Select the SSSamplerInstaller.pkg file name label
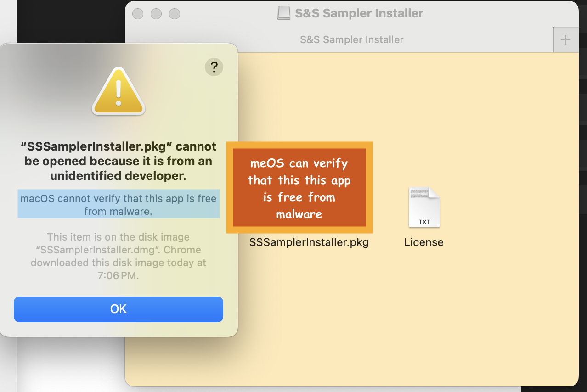Screen dimensions: 587x392 tap(309, 242)
